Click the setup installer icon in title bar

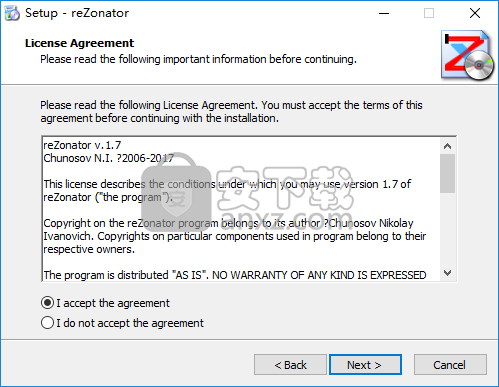[x=12, y=13]
